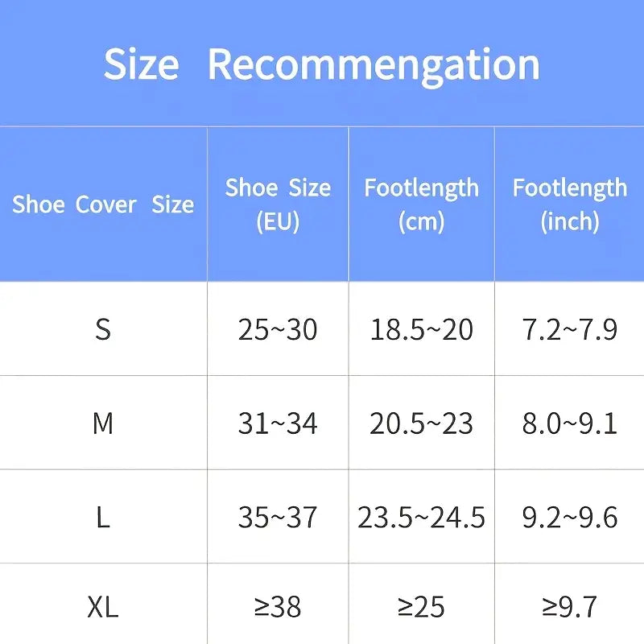Click the 35~37 EU shoe size cell

click(278, 517)
